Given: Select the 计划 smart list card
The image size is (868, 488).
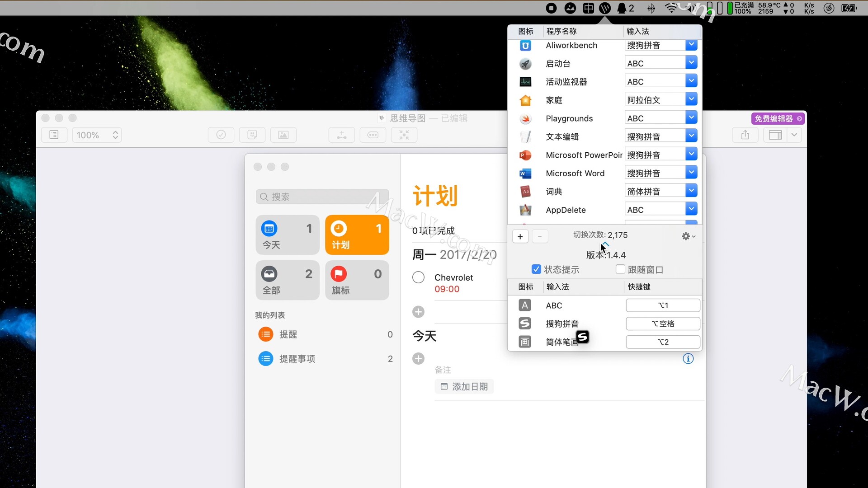Looking at the screenshot, I should click(357, 235).
